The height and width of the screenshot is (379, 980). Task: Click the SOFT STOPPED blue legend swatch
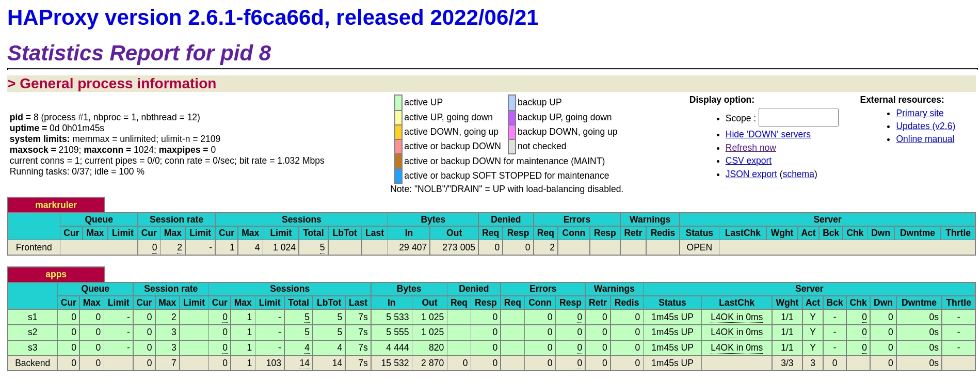[x=398, y=176]
